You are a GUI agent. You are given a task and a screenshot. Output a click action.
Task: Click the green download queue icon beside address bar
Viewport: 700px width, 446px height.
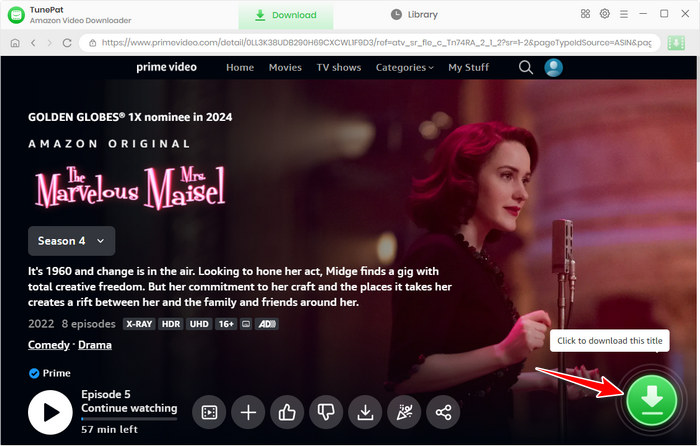[676, 43]
